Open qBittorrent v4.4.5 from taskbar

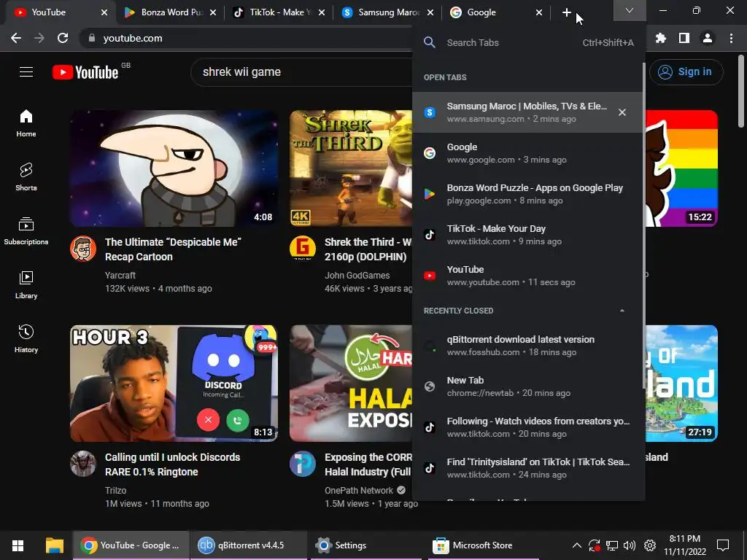pyautogui.click(x=248, y=545)
